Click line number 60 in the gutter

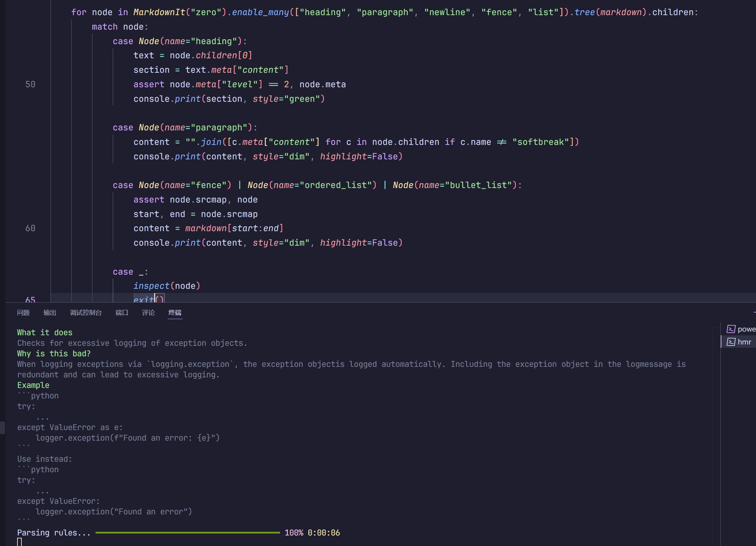point(30,228)
